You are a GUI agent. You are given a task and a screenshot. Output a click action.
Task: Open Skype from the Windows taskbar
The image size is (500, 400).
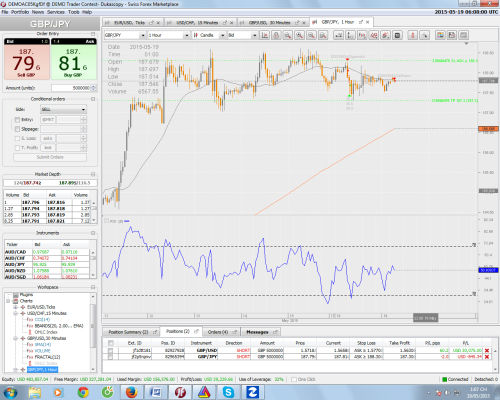click(x=228, y=392)
